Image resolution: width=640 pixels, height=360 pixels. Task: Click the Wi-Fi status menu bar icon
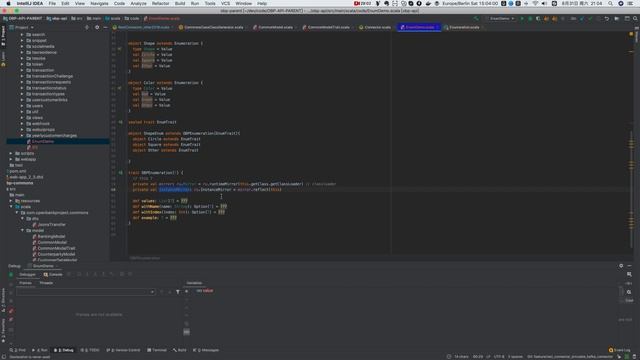pos(535,3)
